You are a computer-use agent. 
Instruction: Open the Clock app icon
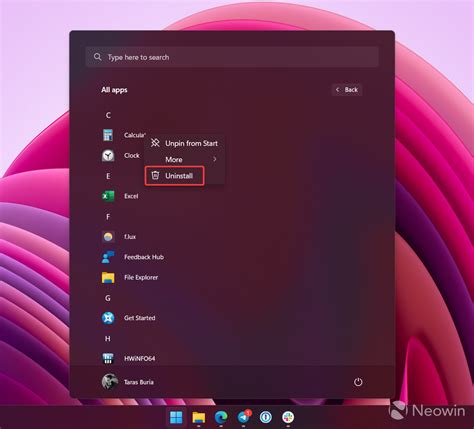pyautogui.click(x=108, y=156)
